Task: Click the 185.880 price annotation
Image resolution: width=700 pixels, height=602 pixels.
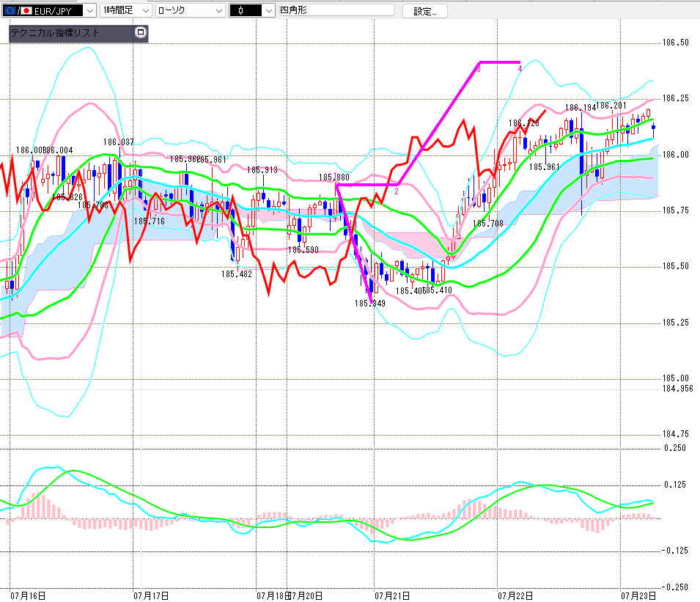Action: click(334, 177)
